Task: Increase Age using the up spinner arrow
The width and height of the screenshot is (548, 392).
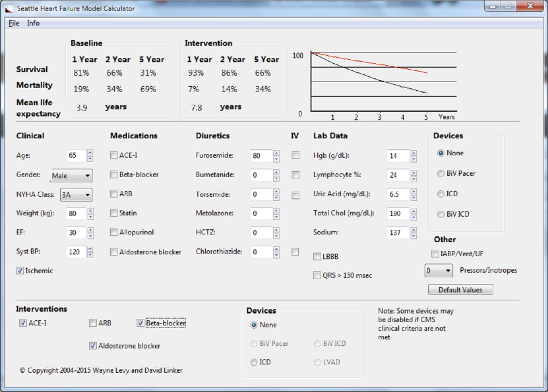Action: click(x=90, y=152)
